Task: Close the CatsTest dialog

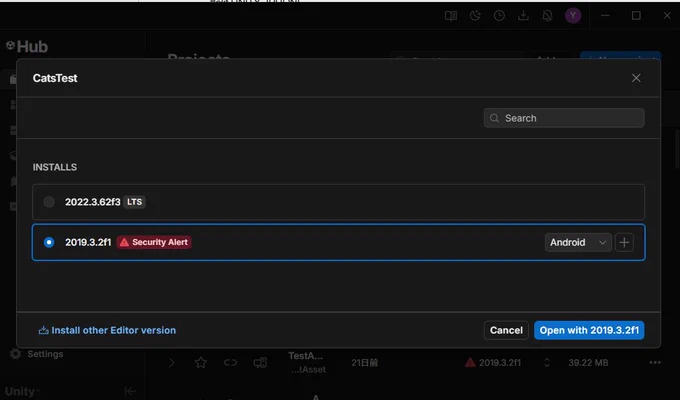Action: coord(636,78)
